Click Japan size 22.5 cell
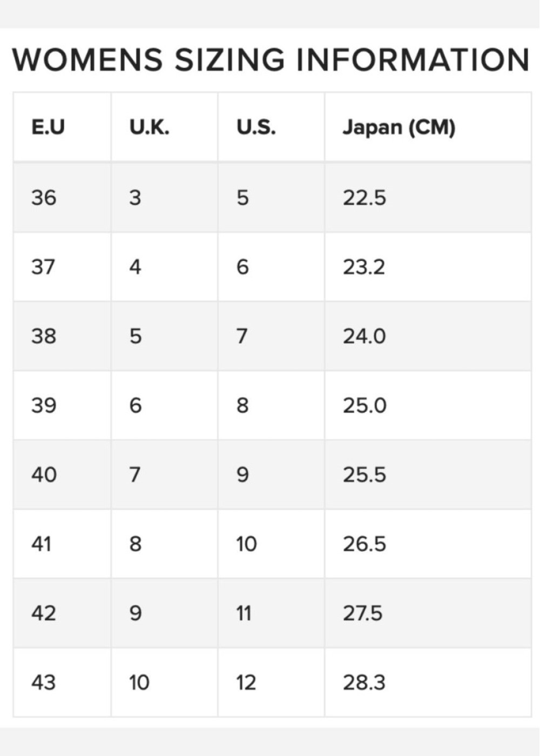Viewport: 540px width, 756px height. tap(364, 198)
